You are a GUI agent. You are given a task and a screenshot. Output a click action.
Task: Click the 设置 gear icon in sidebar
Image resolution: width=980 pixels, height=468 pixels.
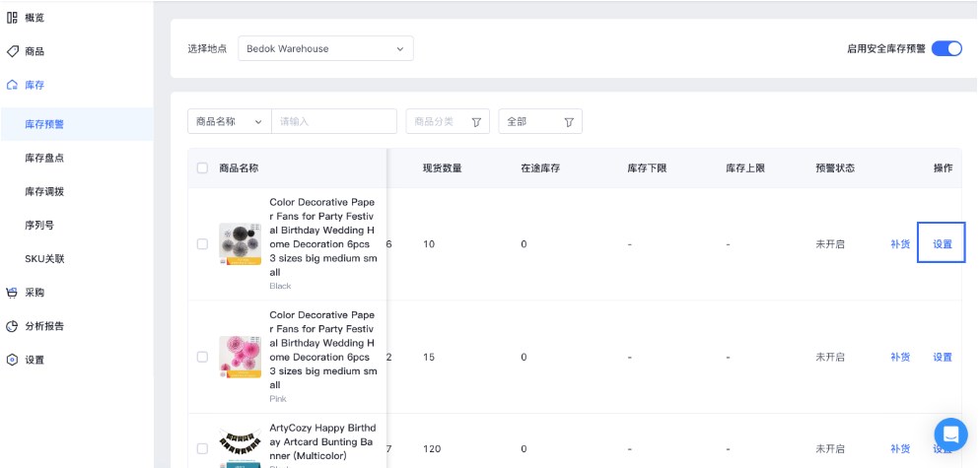pyautogui.click(x=12, y=360)
